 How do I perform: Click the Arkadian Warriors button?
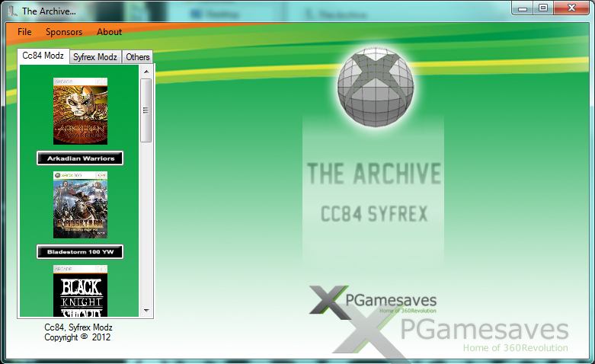tap(80, 158)
